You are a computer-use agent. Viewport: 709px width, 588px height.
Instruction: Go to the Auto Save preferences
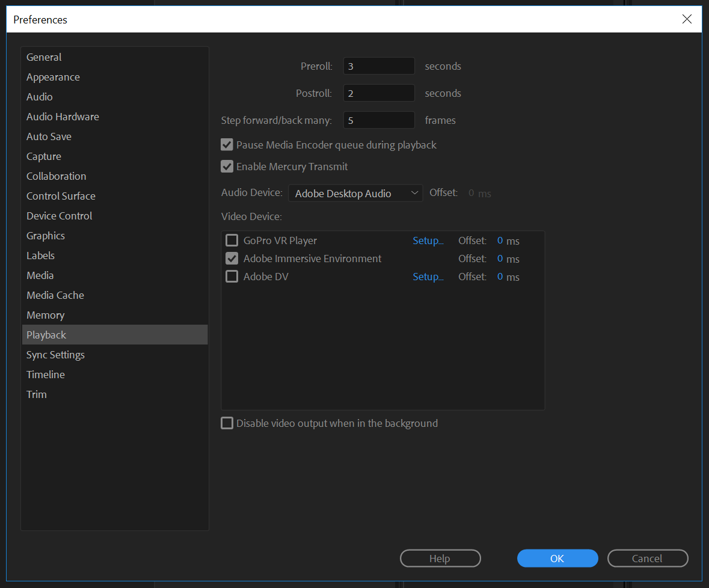click(x=49, y=136)
